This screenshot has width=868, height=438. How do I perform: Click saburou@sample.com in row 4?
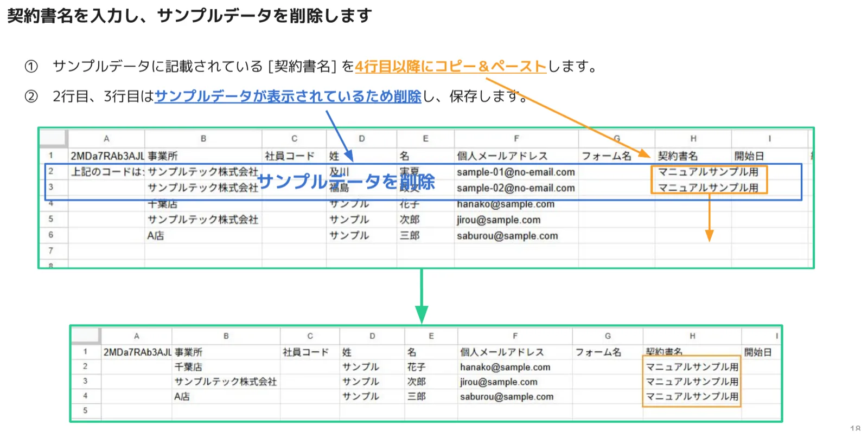click(x=507, y=396)
